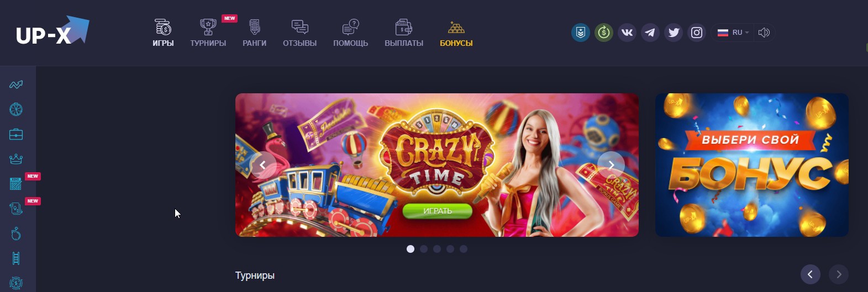The width and height of the screenshot is (868, 292).
Task: Click the green dollar refresh icon
Action: 604,33
